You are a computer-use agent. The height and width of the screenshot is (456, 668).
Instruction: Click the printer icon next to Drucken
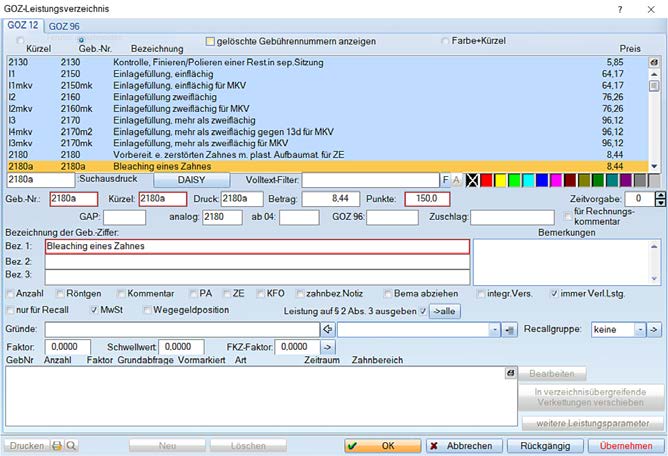(x=57, y=445)
